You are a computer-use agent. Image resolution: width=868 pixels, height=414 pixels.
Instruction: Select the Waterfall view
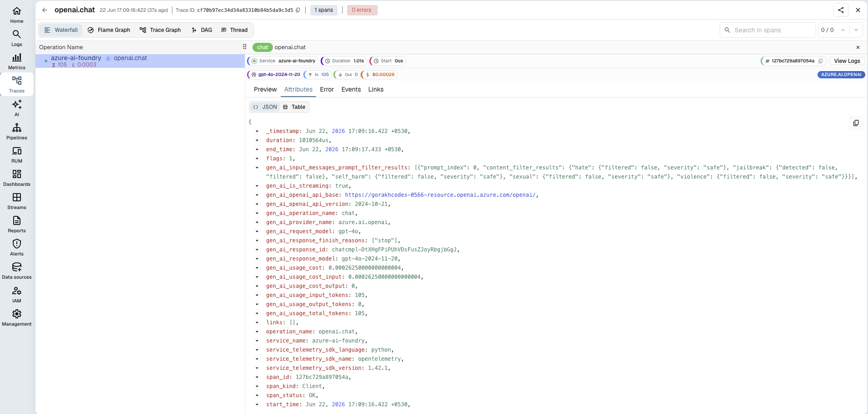click(61, 30)
